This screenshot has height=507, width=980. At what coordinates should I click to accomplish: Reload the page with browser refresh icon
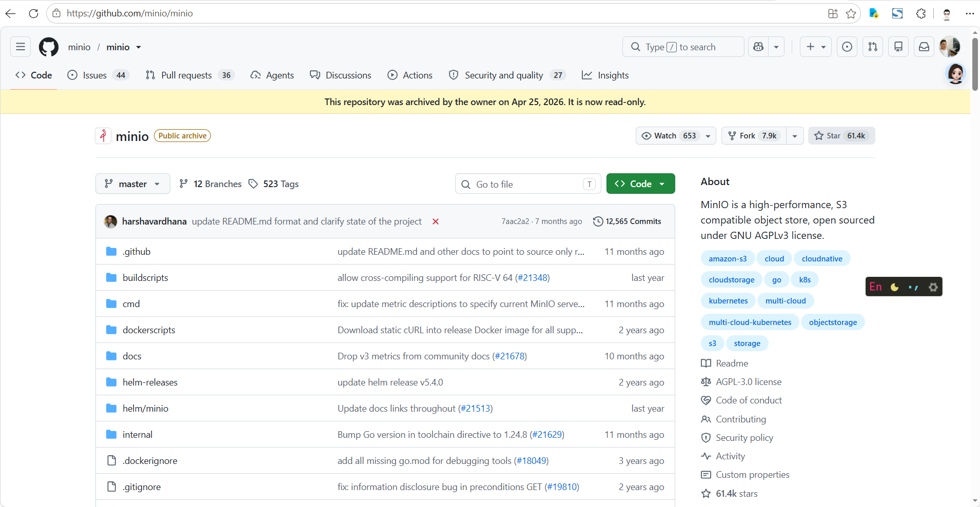[34, 13]
